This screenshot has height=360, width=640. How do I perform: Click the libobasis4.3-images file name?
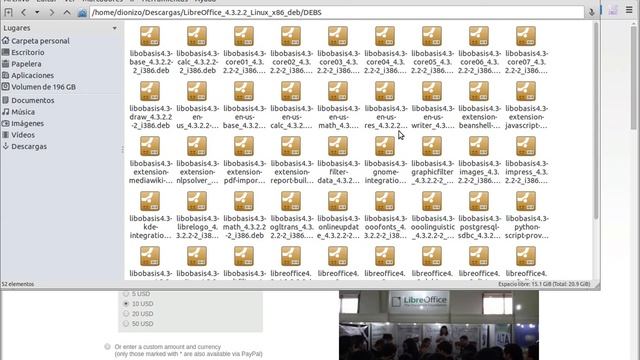(x=479, y=172)
